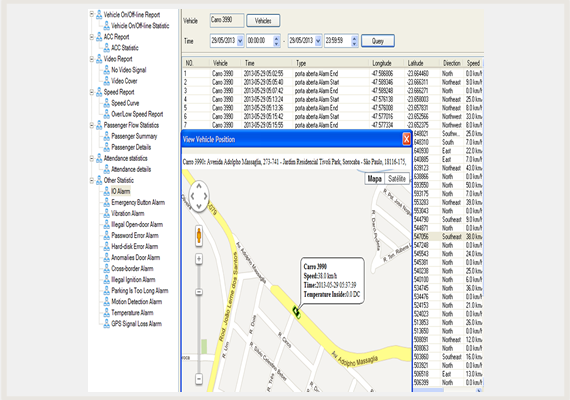Click the Password Error Alarm icon

(107, 235)
